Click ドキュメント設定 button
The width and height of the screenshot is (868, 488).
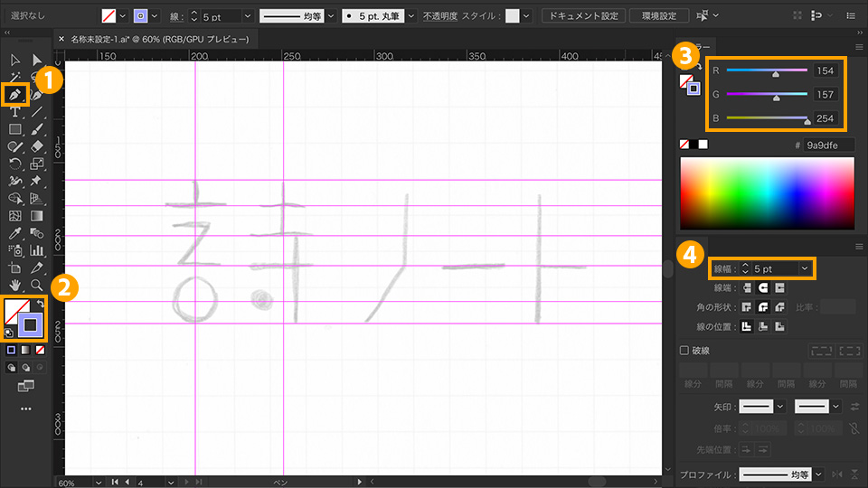pyautogui.click(x=583, y=16)
